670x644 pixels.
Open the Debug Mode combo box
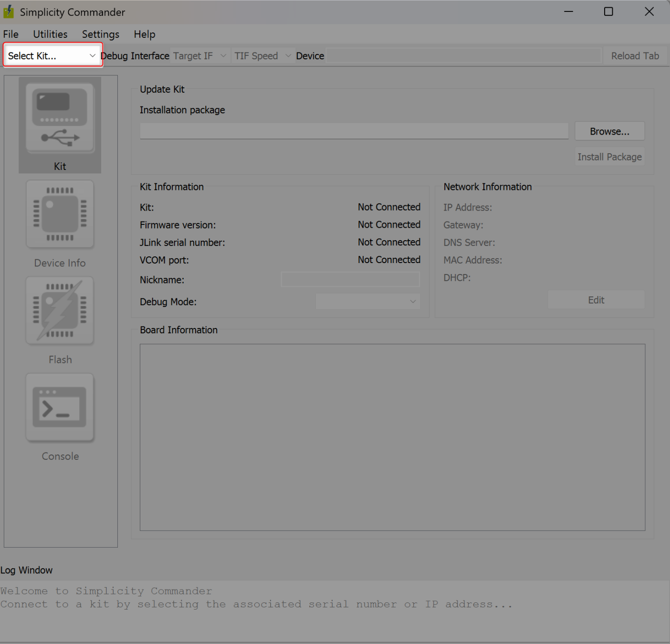pyautogui.click(x=367, y=302)
